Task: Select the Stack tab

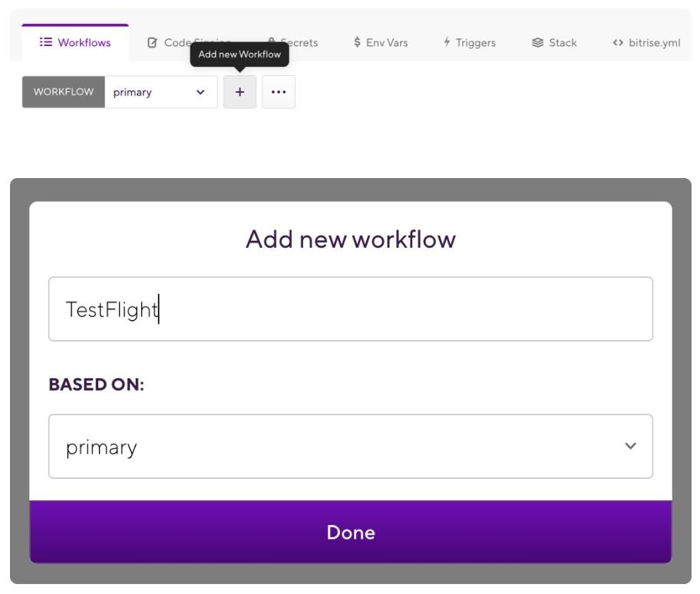Action: (562, 43)
